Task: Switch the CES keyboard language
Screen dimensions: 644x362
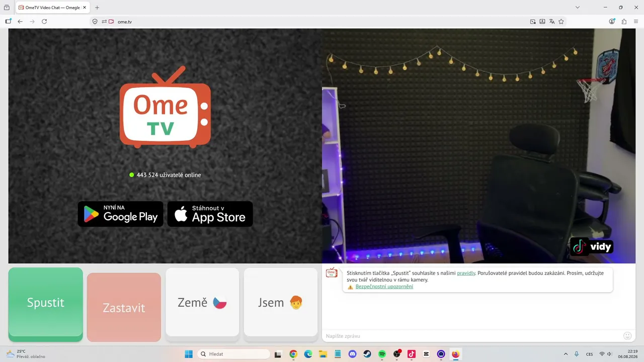Action: point(589,354)
